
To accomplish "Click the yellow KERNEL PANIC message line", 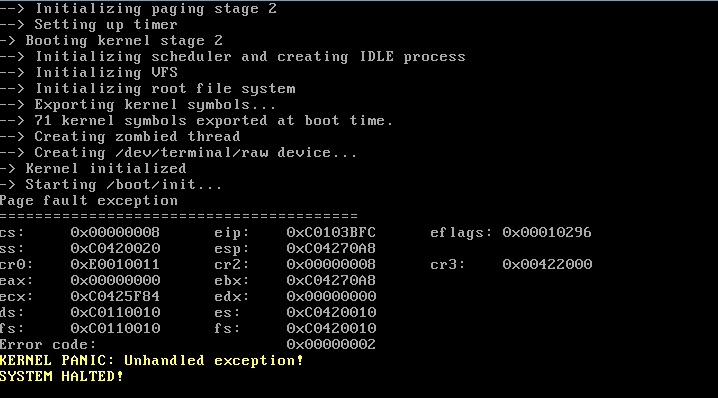I will pos(151,360).
